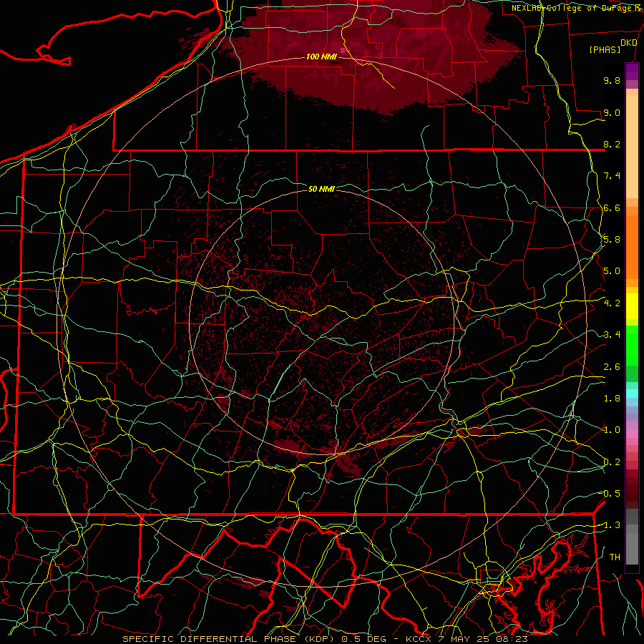Select the 4.2 value on the legend
Image resolution: width=644 pixels, height=644 pixels.
click(x=612, y=303)
